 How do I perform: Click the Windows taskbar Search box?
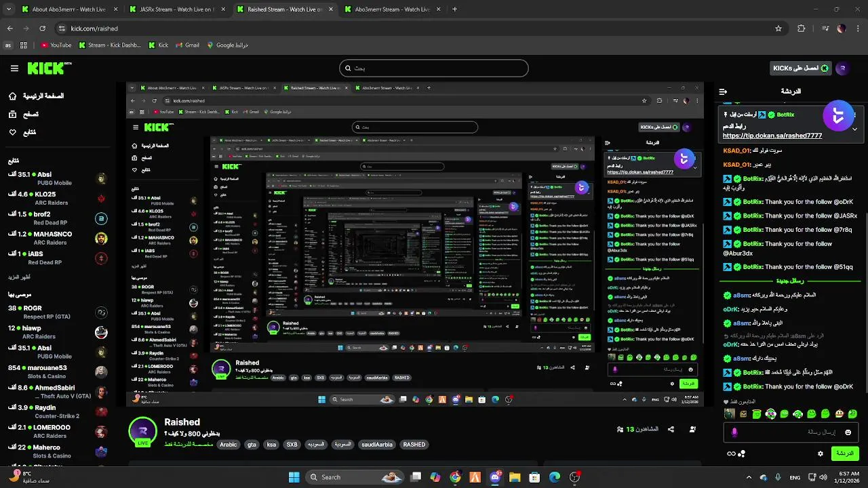(x=355, y=477)
